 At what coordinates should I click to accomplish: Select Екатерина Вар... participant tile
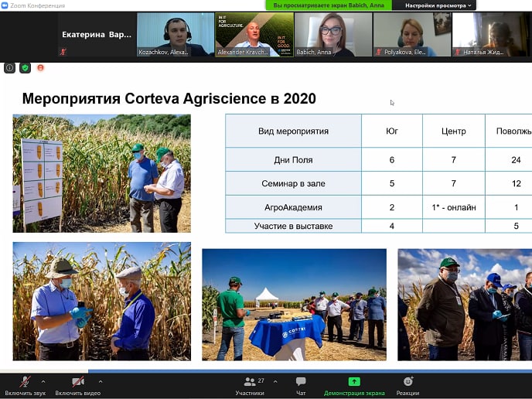tap(97, 34)
